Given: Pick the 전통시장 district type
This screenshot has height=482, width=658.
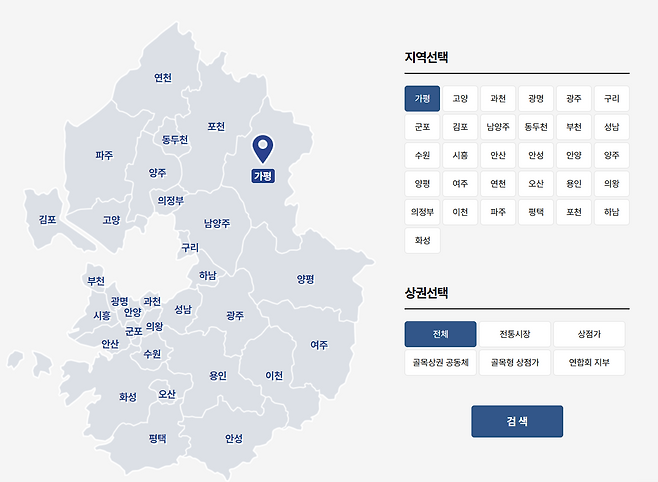Looking at the screenshot, I should 517,334.
